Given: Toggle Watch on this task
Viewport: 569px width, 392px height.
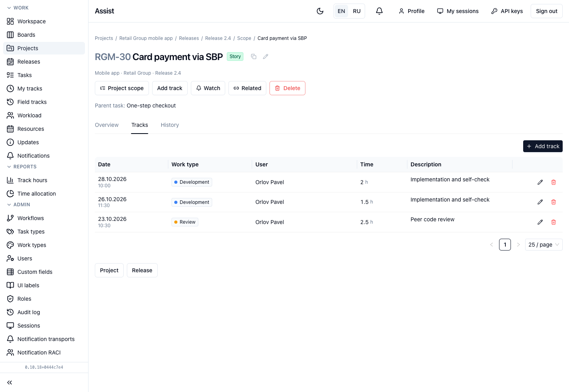Looking at the screenshot, I should (208, 88).
